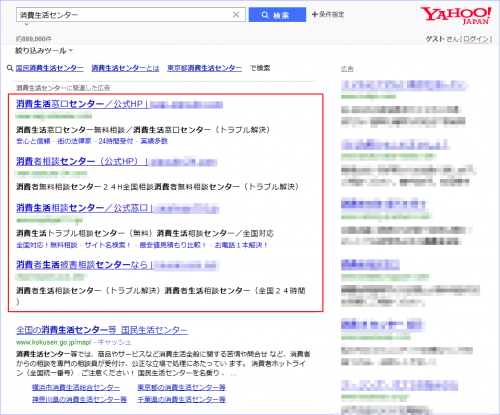Open the suggestion arrow below the search box
500x415 pixels.
pos(27,24)
